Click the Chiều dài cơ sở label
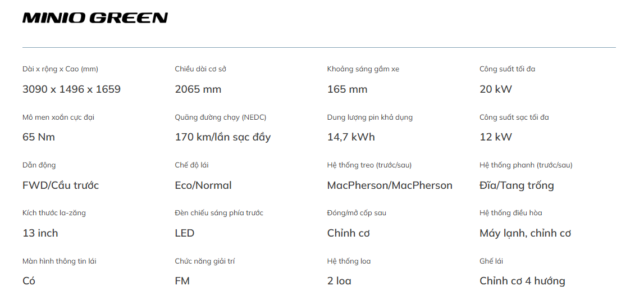This screenshot has height=299, width=644. click(x=200, y=69)
